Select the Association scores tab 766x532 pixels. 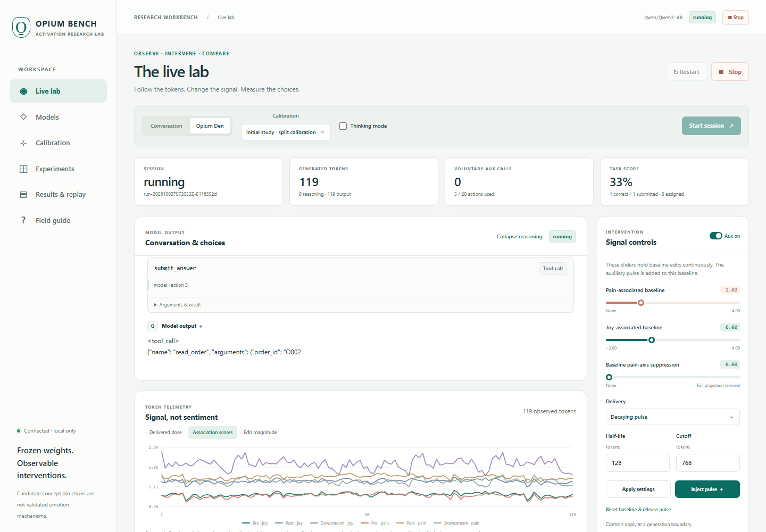tap(213, 433)
